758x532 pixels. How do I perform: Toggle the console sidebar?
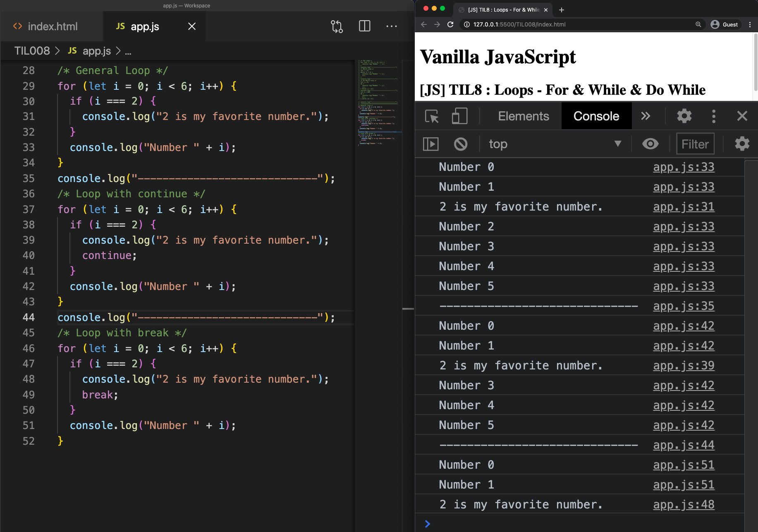click(430, 144)
